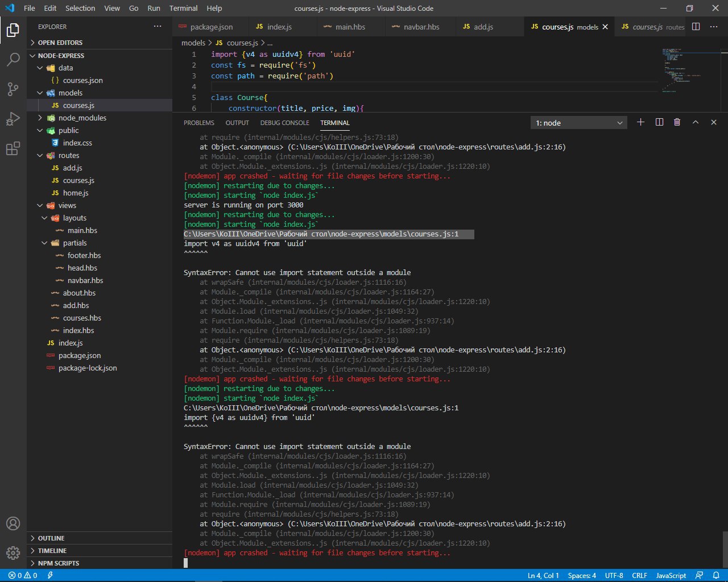Viewport: 728px width, 582px height.
Task: Close the courses.js models editor tab
Action: tap(605, 27)
